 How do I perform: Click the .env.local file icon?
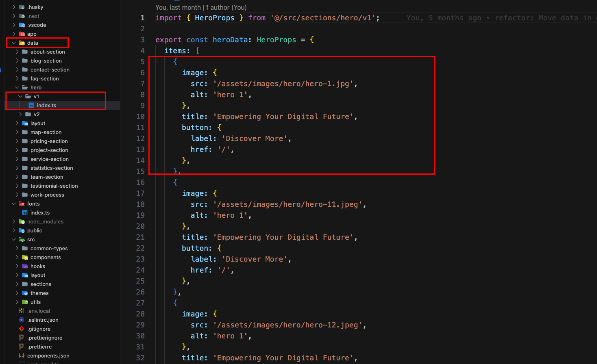point(22,311)
